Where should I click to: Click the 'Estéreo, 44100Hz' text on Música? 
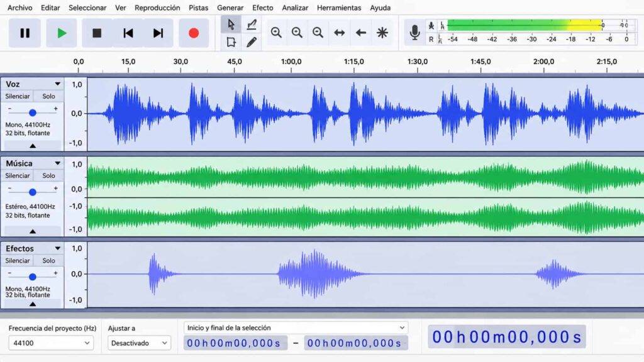point(30,206)
